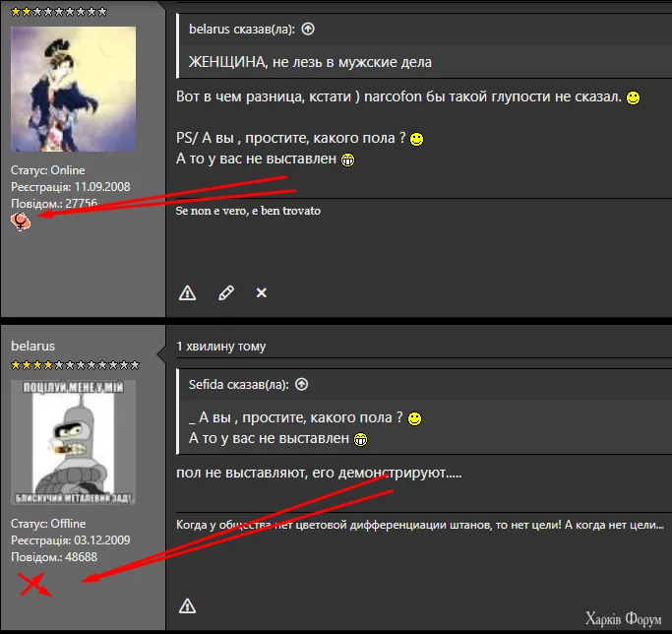Image resolution: width=672 pixels, height=634 pixels.
Task: Click the signature starting 'Когда у общества нет'
Action: tap(420, 525)
